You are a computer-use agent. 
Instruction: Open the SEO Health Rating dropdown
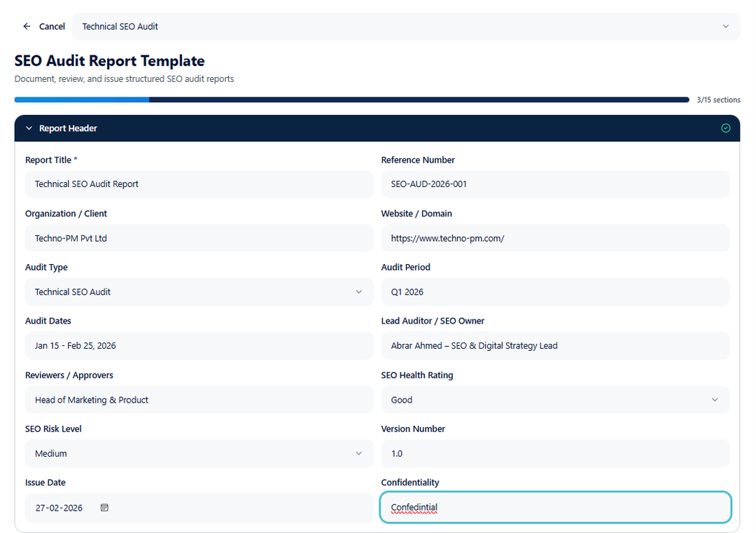[555, 400]
